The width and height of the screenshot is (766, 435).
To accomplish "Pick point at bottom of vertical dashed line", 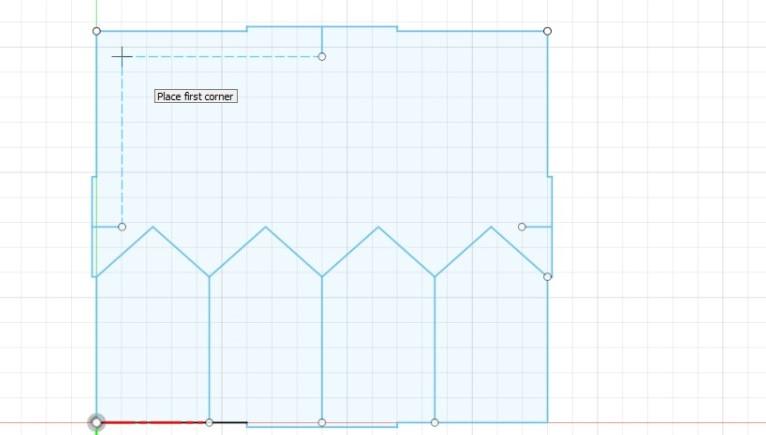I will coord(122,227).
